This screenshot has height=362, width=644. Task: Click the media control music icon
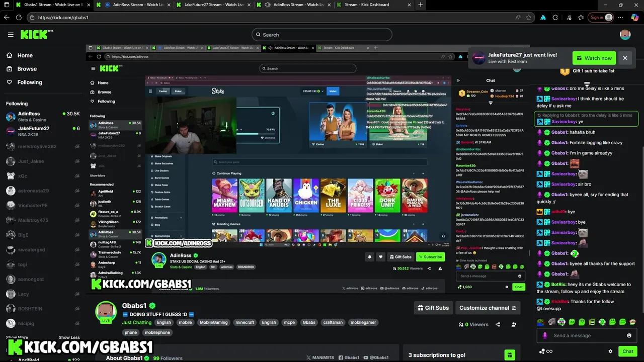(x=569, y=17)
